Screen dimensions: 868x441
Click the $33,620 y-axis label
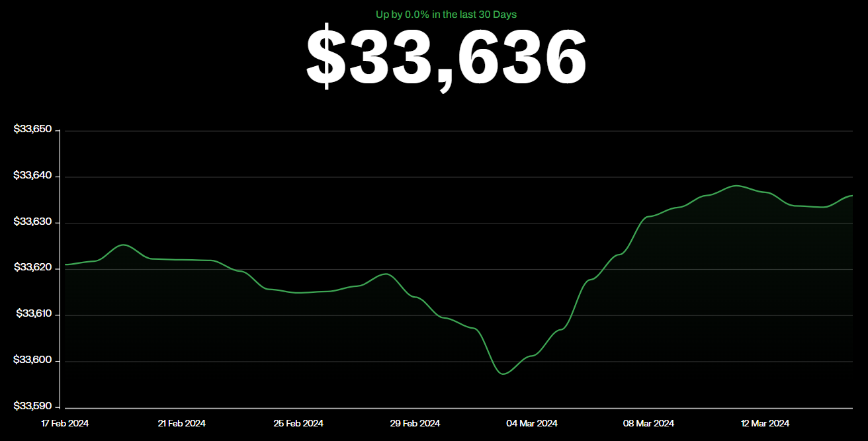(x=32, y=267)
